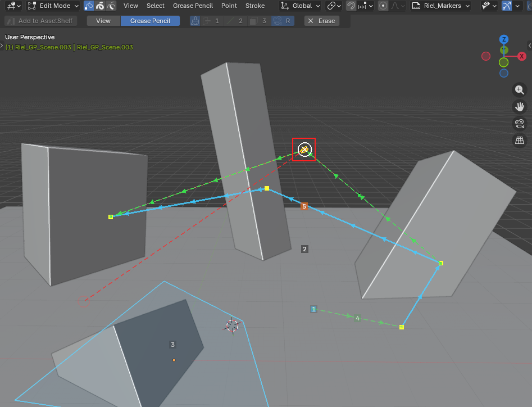Toggle the button labeled 2
532x407 pixels.
[235, 21]
